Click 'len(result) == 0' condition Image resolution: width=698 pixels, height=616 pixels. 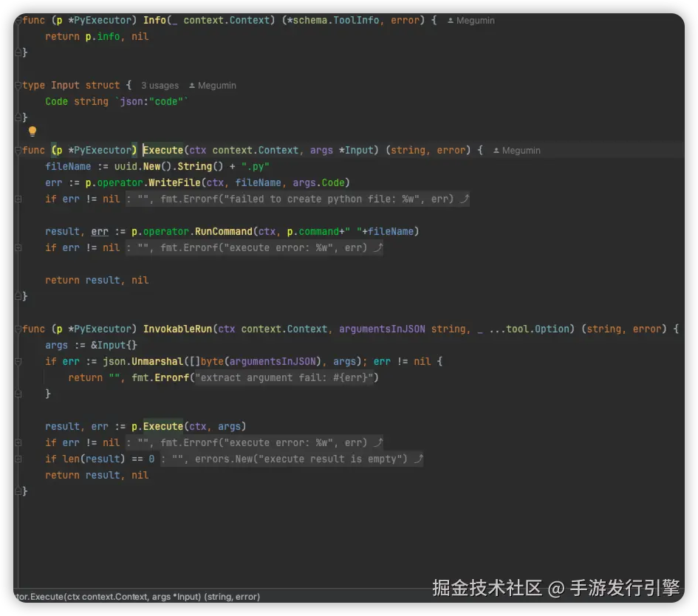[x=108, y=459]
